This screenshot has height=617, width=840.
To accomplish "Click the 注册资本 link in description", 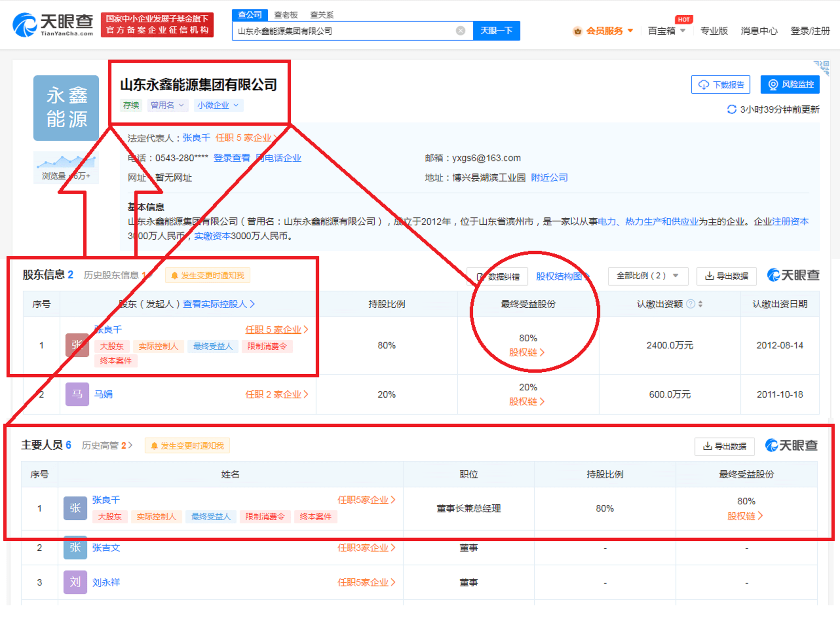I will pyautogui.click(x=790, y=221).
